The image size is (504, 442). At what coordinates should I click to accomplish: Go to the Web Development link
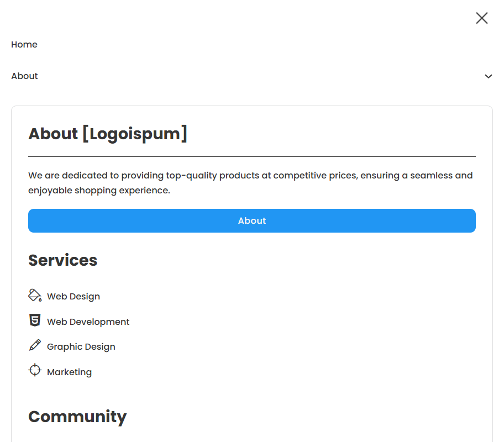pyautogui.click(x=88, y=322)
